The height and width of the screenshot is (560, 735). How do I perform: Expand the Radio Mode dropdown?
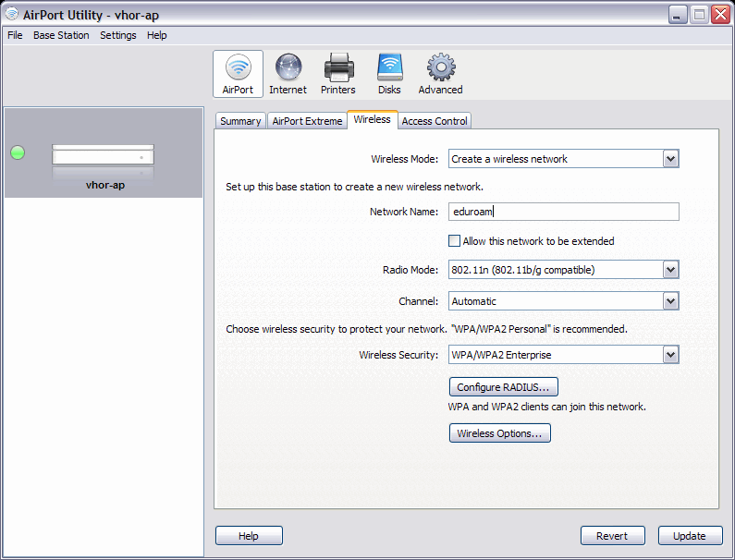(671, 270)
